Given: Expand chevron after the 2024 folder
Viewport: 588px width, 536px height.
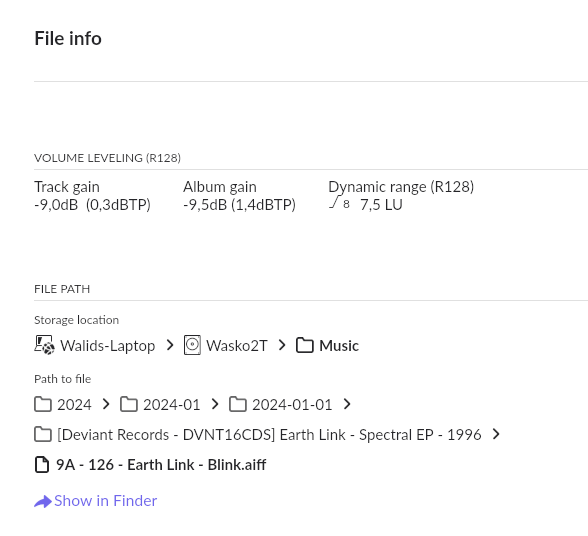Looking at the screenshot, I should [x=106, y=404].
